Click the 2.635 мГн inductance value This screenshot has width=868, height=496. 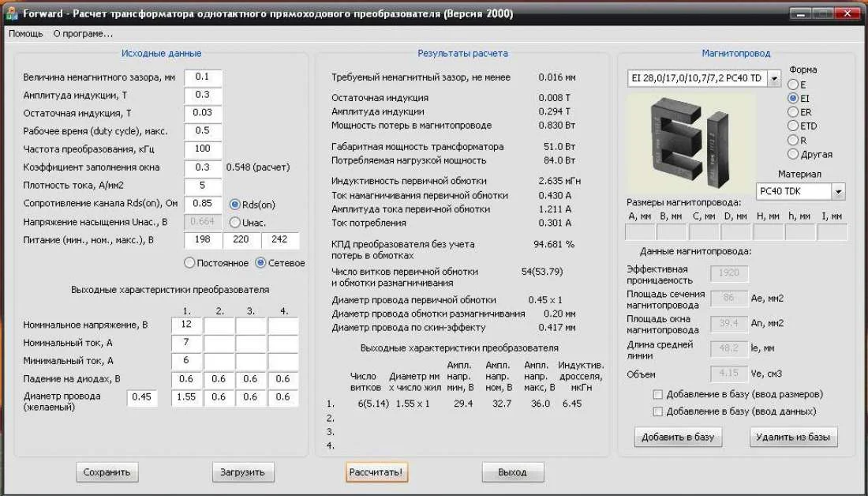click(559, 181)
